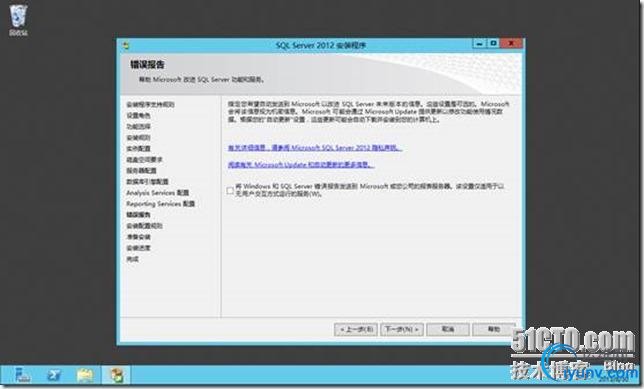Select the 实例配置 step in the sidebar
The height and width of the screenshot is (389, 644).
(x=138, y=148)
